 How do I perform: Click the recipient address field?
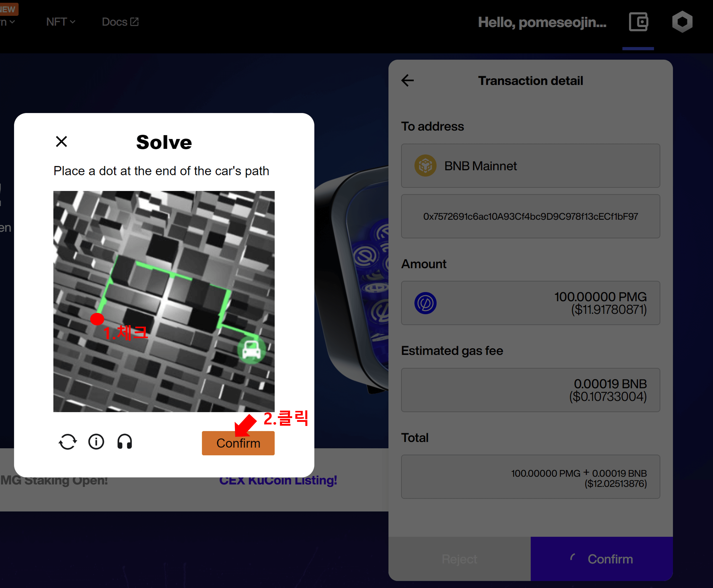[530, 216]
